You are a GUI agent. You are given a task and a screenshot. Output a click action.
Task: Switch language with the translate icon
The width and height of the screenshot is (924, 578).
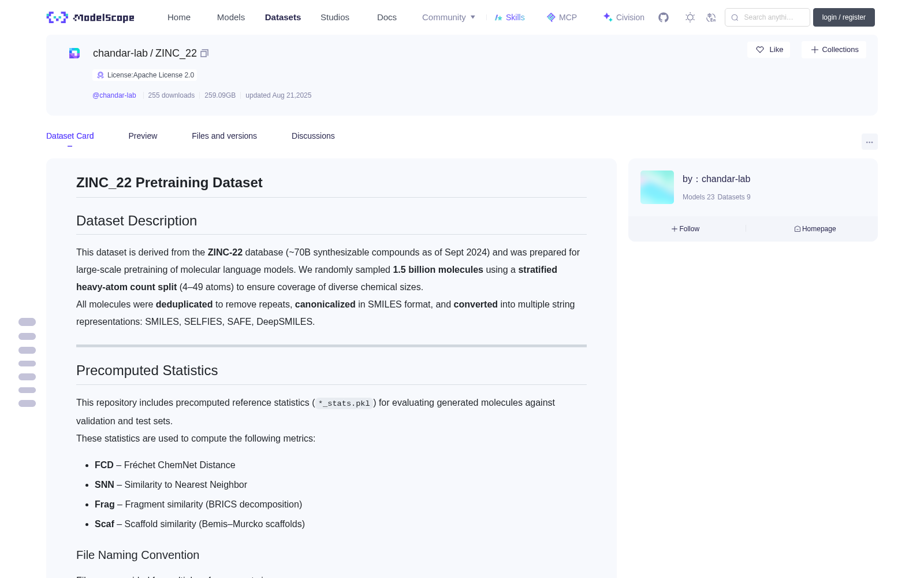coord(711,17)
